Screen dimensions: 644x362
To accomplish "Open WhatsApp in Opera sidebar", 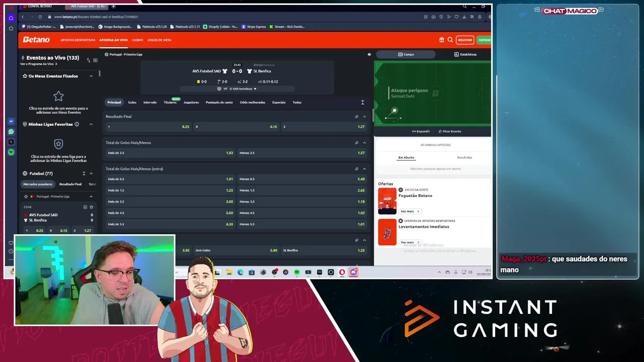I will 11,132.
